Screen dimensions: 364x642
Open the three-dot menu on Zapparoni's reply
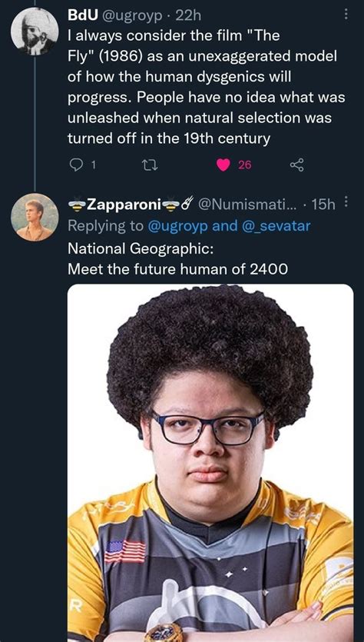(346, 202)
